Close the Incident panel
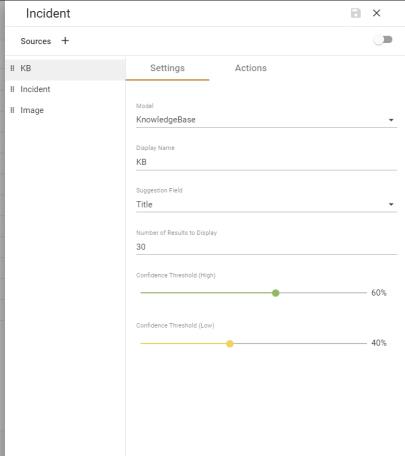This screenshot has height=456, width=405. 376,13
